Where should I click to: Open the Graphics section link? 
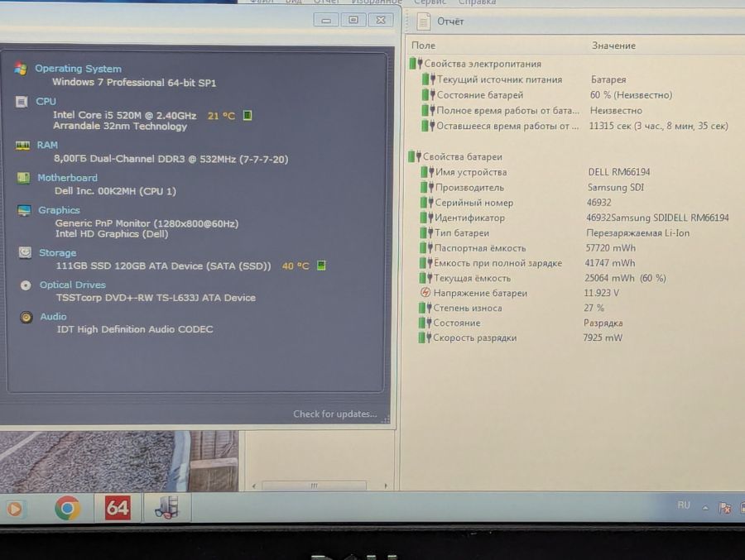[x=59, y=210]
